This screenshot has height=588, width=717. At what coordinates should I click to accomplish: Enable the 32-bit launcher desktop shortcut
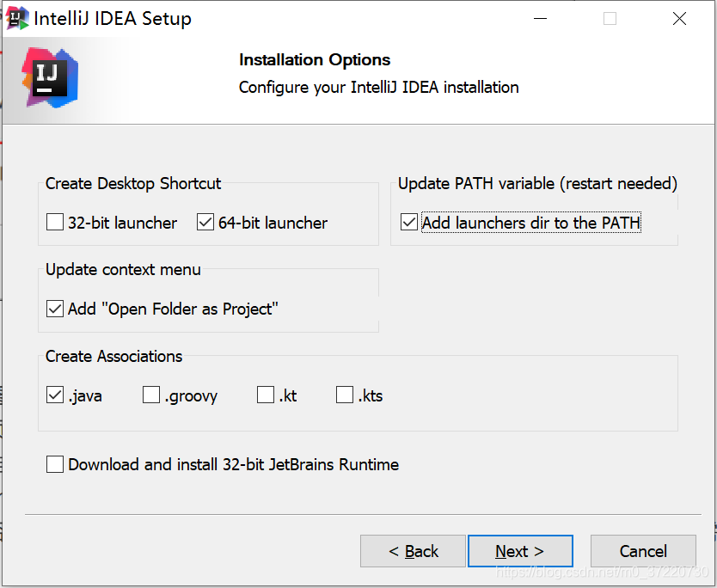tap(54, 222)
